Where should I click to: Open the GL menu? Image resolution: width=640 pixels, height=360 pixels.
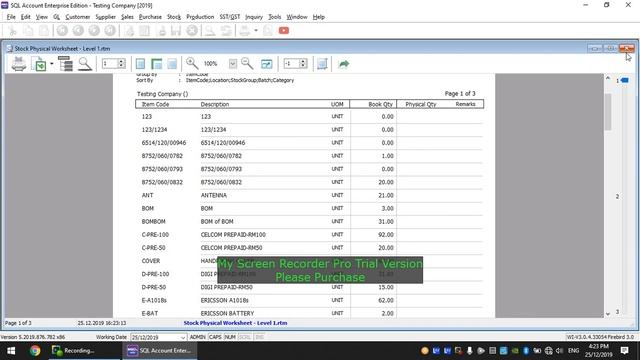(x=57, y=17)
